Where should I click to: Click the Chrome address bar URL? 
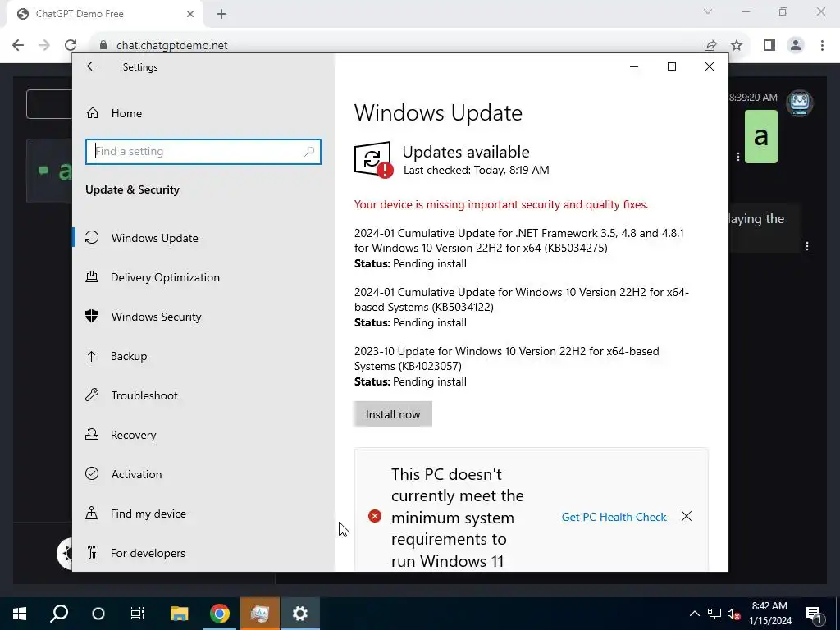coord(172,46)
